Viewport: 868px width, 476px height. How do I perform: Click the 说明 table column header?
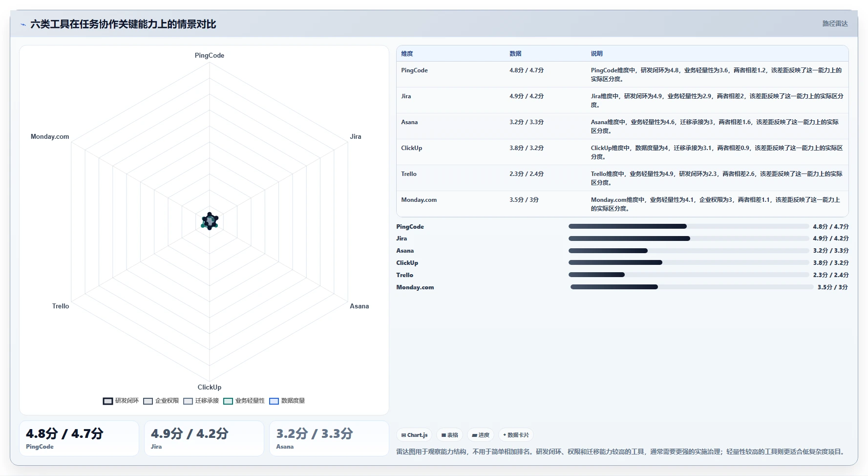596,54
